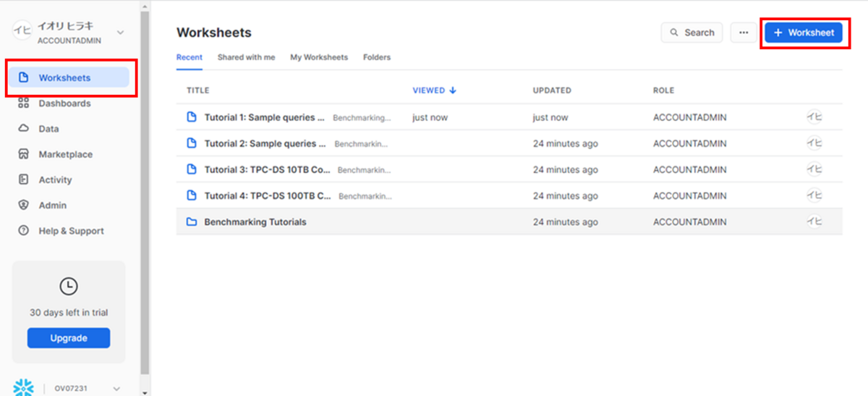Click the trial clock icon
868x396 pixels.
coord(68,287)
